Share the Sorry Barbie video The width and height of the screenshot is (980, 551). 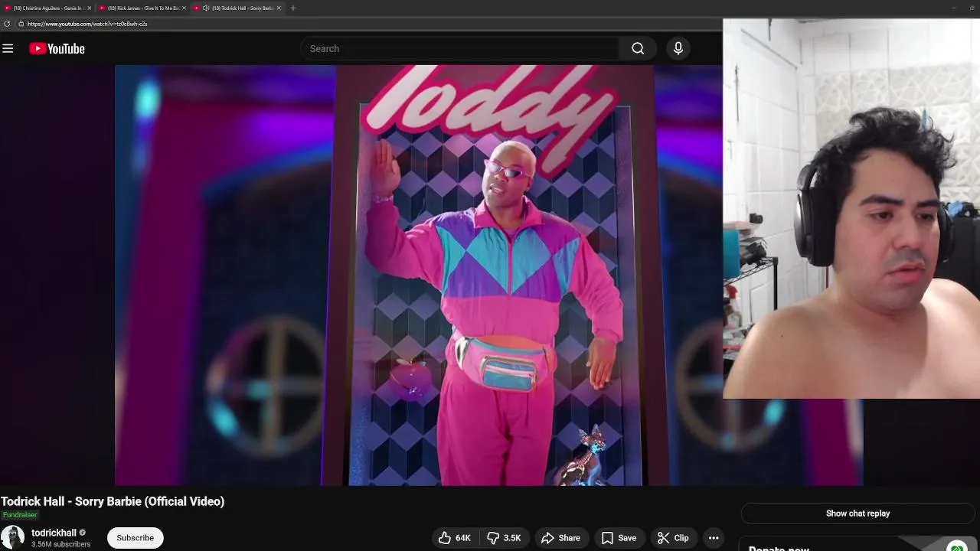pyautogui.click(x=560, y=538)
